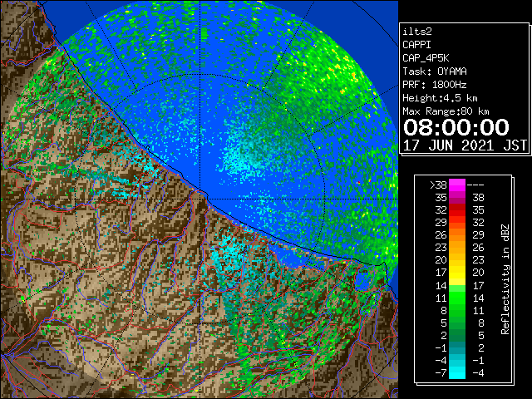Click the 08:00:00 timestamp

point(456,127)
